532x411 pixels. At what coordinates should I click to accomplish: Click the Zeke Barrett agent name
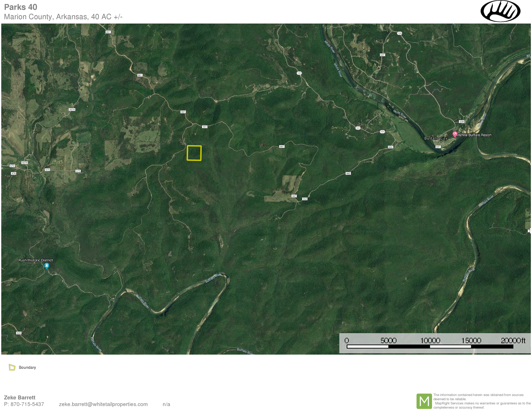20,397
